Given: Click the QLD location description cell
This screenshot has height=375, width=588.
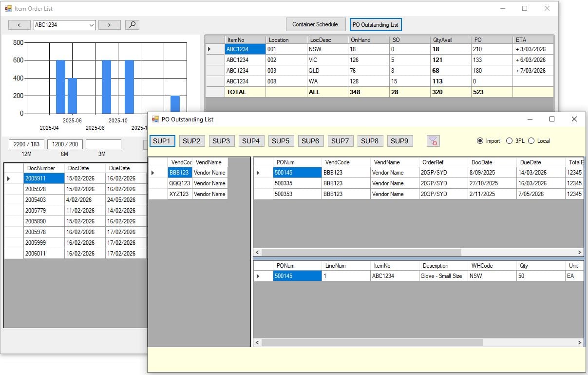Looking at the screenshot, I should point(327,71).
